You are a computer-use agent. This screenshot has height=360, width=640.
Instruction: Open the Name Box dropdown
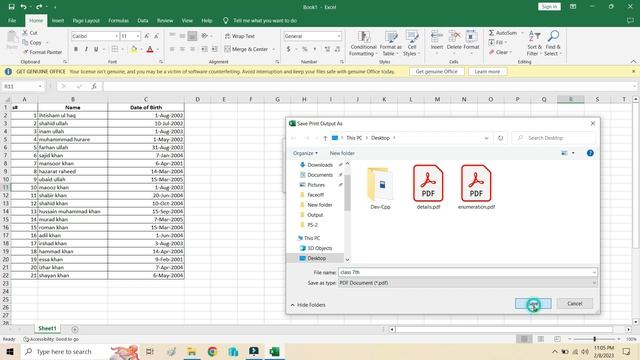coord(40,86)
